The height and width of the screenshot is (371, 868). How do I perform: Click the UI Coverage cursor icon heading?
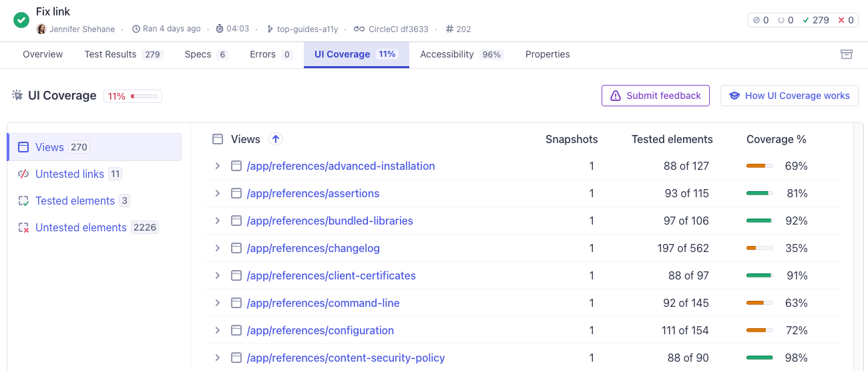pyautogui.click(x=17, y=96)
